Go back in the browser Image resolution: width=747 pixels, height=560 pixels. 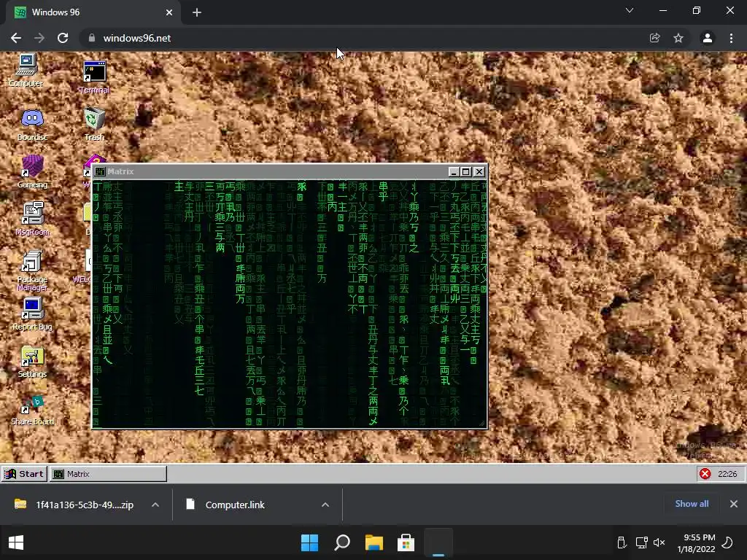coord(16,38)
